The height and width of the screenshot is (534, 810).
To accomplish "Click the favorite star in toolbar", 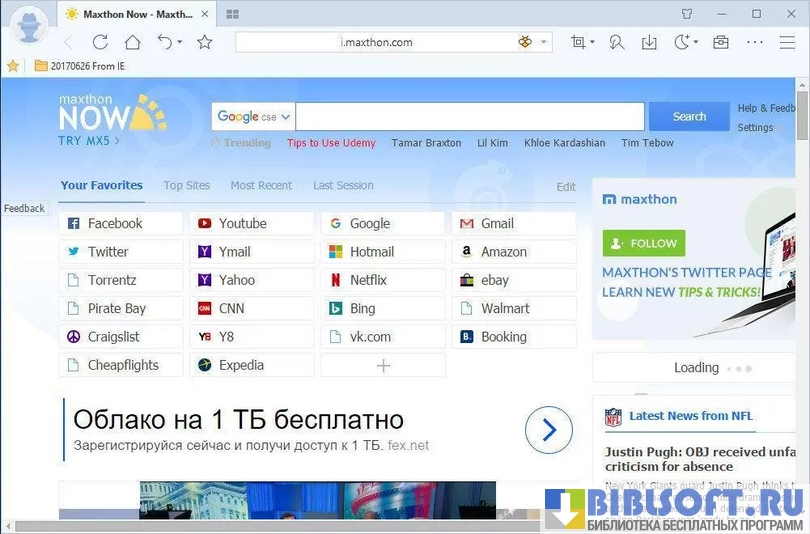I will (205, 42).
